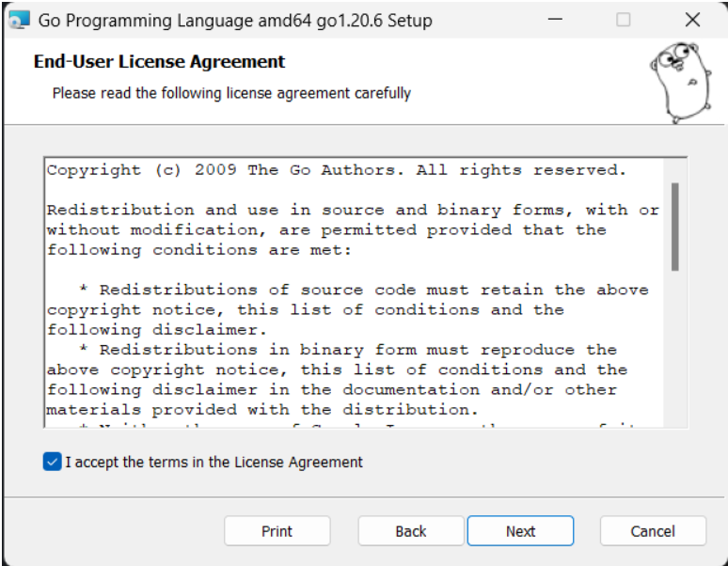Click the window title 'Go Programming Language amd64 go1.20.6 Setup'
The width and height of the screenshot is (728, 566).
(x=235, y=21)
